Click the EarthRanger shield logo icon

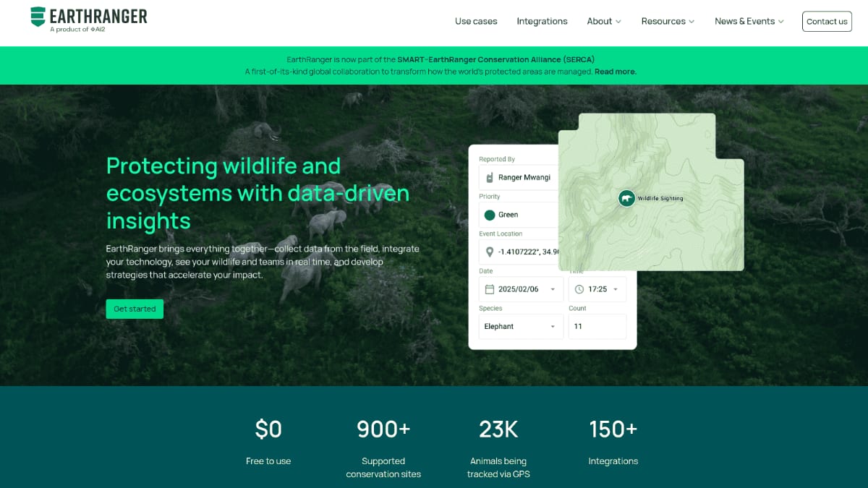(38, 17)
